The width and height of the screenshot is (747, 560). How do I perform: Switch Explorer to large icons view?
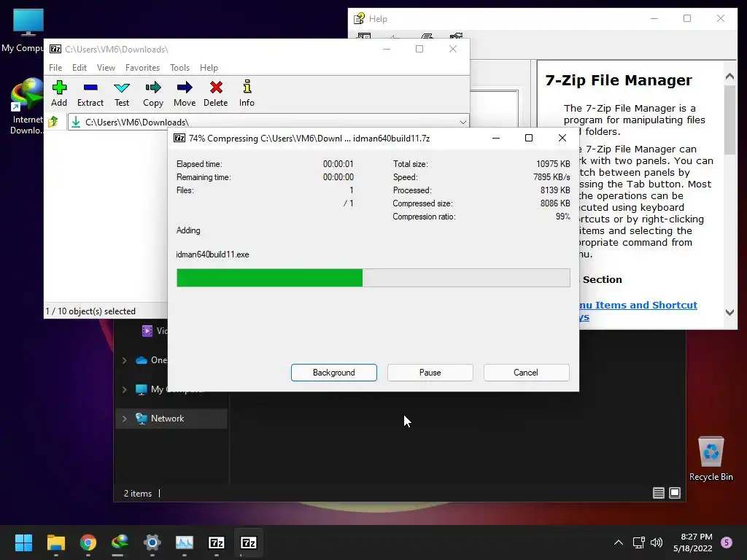(675, 493)
